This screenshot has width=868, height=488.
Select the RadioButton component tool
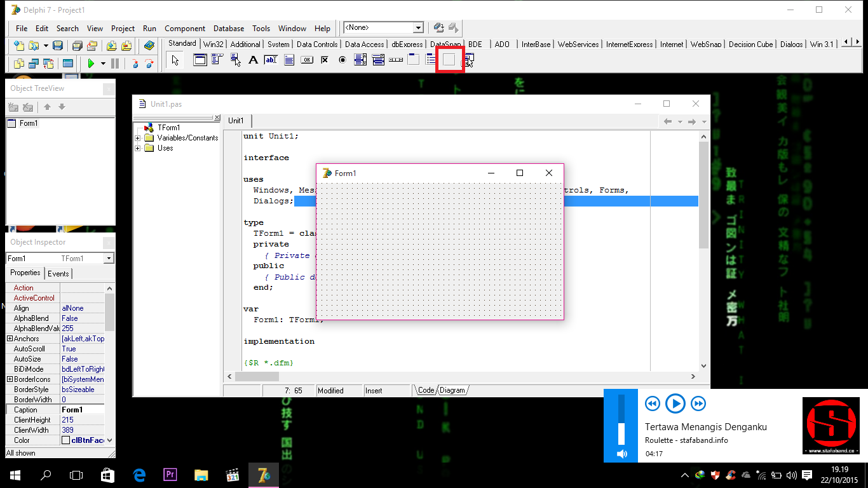(343, 60)
